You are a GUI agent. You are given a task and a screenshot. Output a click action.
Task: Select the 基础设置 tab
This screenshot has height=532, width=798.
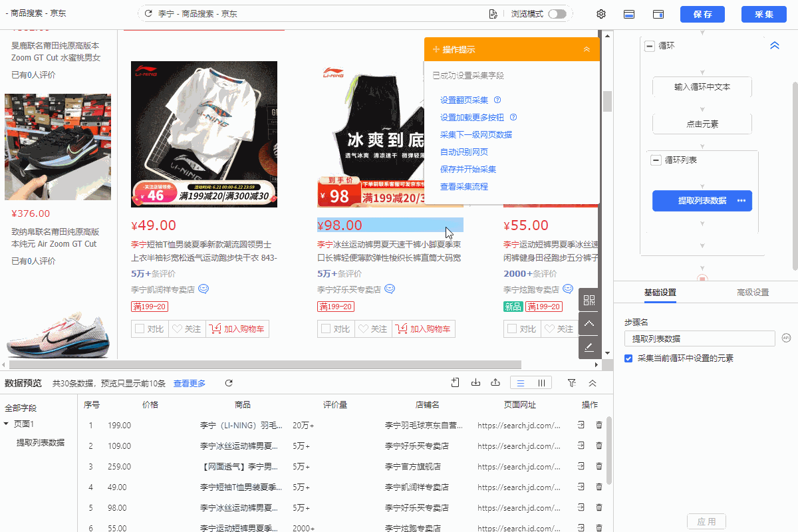click(660, 293)
